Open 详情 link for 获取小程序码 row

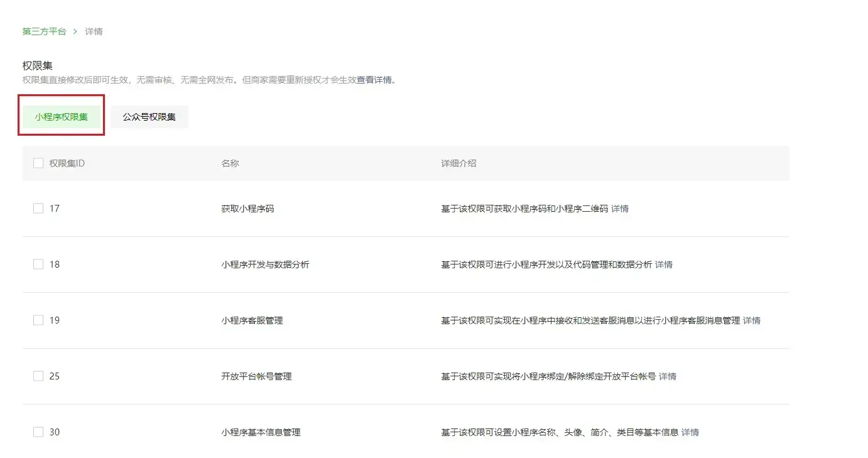(620, 209)
